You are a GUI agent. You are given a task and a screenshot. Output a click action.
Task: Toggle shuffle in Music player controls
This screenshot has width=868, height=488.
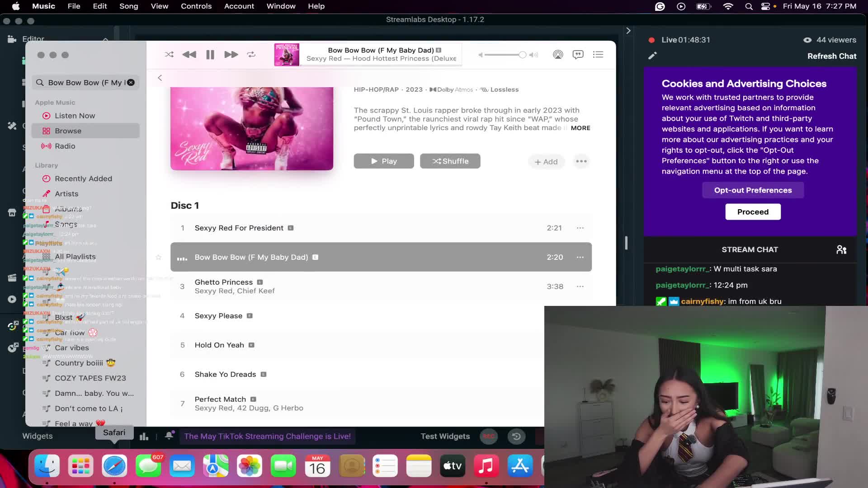(169, 55)
